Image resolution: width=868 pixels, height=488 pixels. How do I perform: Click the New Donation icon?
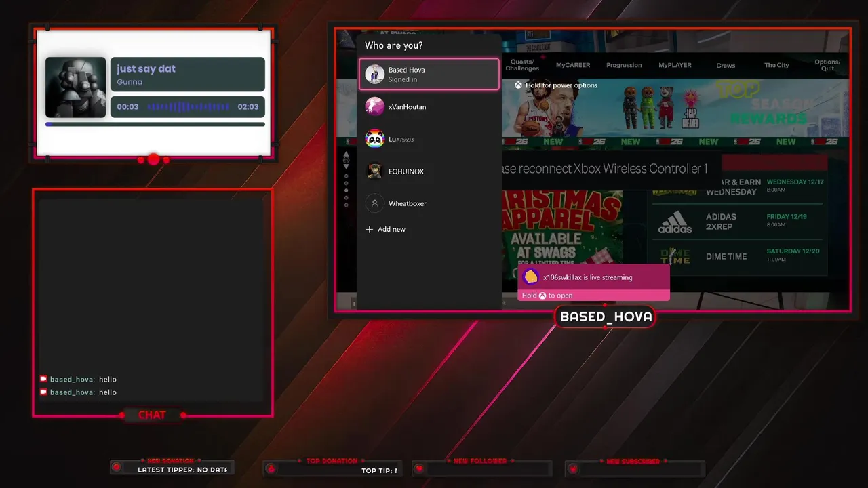coord(117,468)
